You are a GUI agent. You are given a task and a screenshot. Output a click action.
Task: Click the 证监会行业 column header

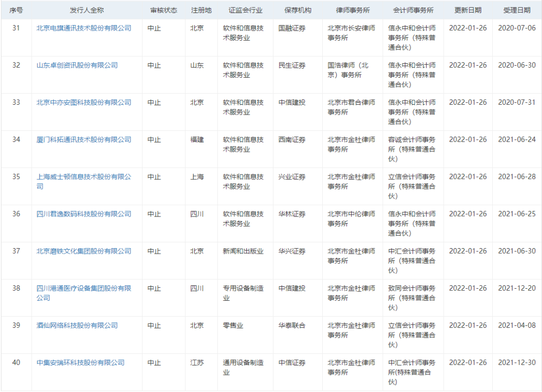click(x=245, y=11)
